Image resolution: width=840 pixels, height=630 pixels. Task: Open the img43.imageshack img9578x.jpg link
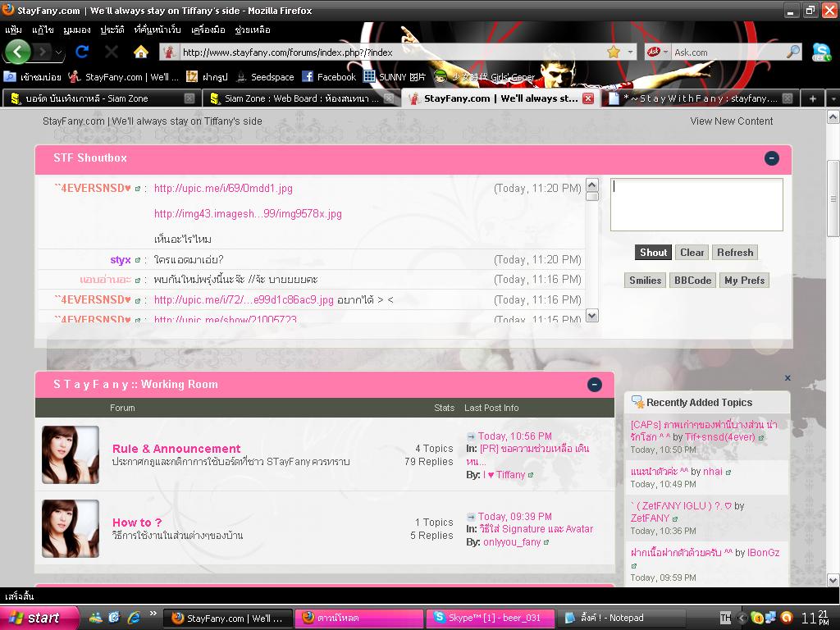248,214
